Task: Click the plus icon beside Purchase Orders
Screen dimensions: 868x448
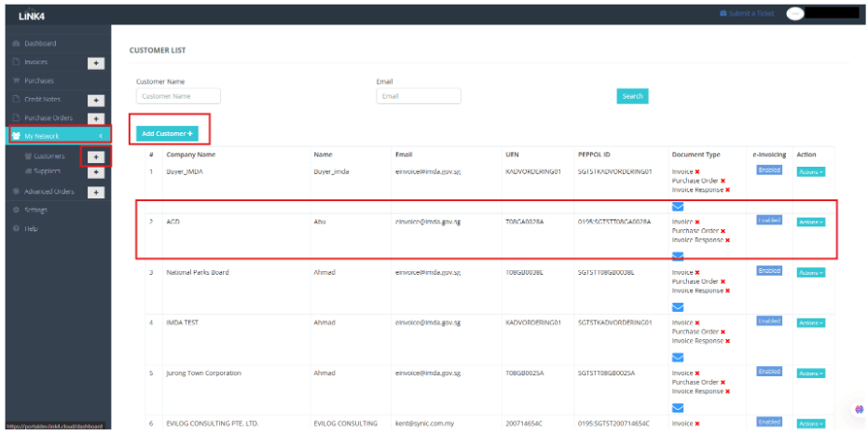Action: 95,118
